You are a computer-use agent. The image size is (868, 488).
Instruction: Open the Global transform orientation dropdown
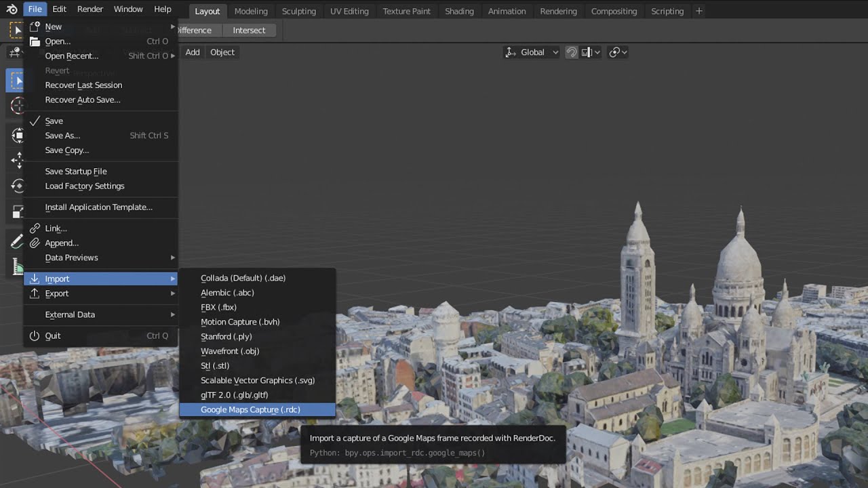532,52
